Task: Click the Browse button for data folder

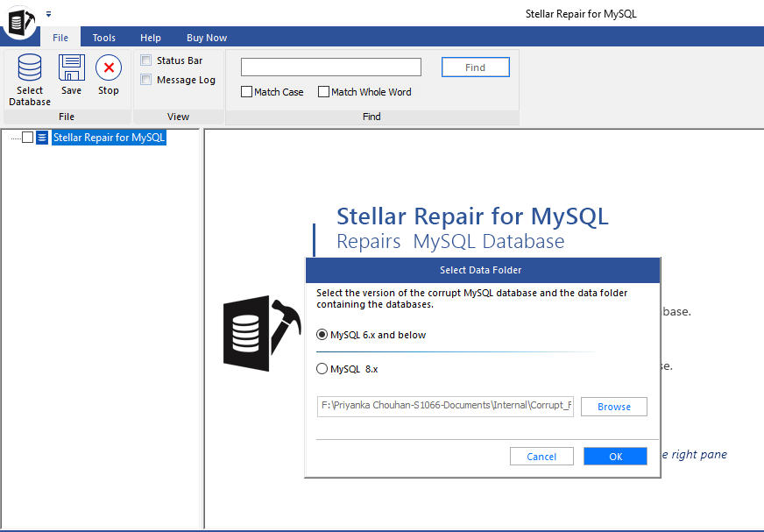Action: [x=613, y=407]
